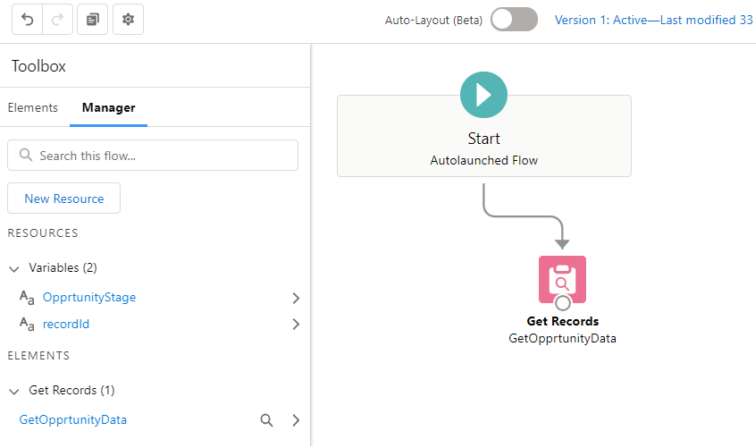Click the copy elements toolbar icon
This screenshot has height=446, width=756.
click(x=93, y=19)
